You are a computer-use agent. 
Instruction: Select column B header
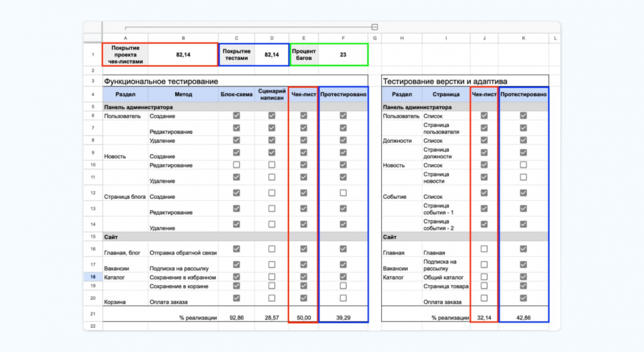point(183,38)
